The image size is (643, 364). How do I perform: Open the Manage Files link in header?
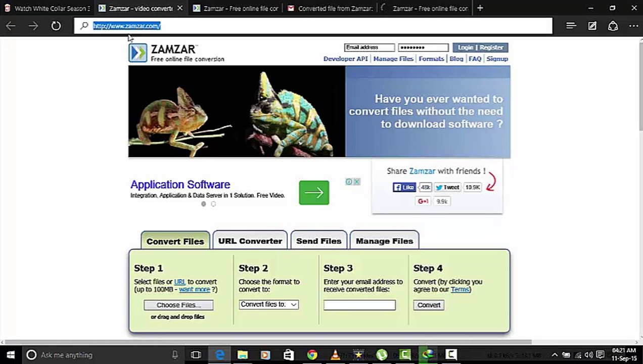point(393,59)
